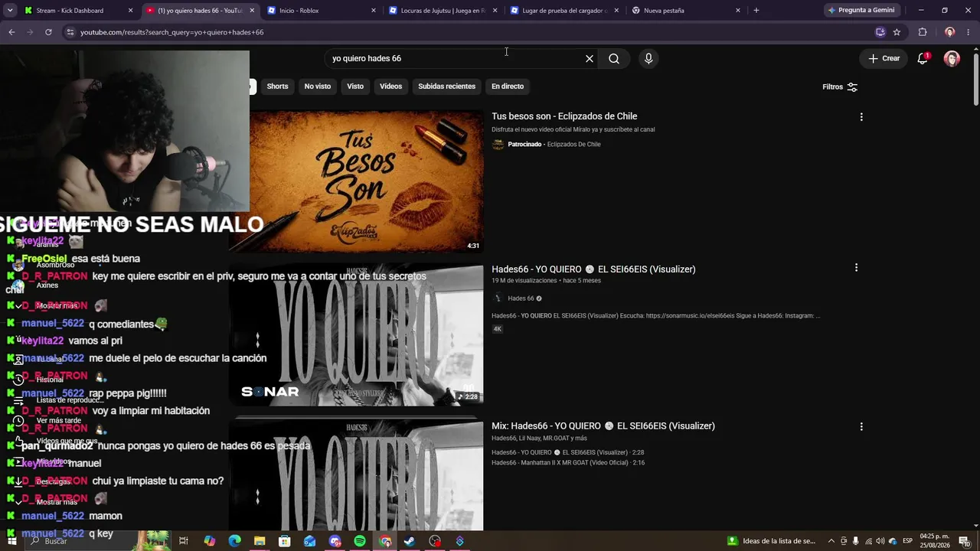Open the Filtros search filters
This screenshot has width=980, height=551.
pyautogui.click(x=840, y=87)
